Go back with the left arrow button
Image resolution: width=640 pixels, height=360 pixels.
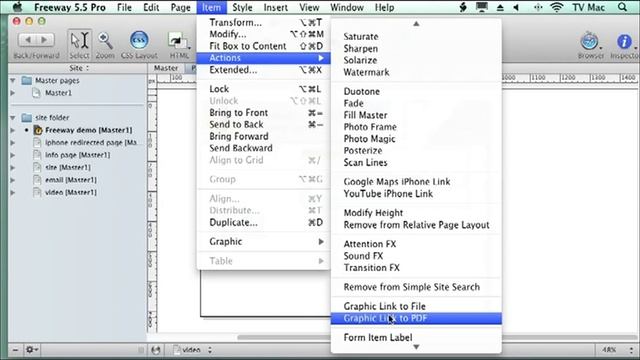click(x=27, y=40)
